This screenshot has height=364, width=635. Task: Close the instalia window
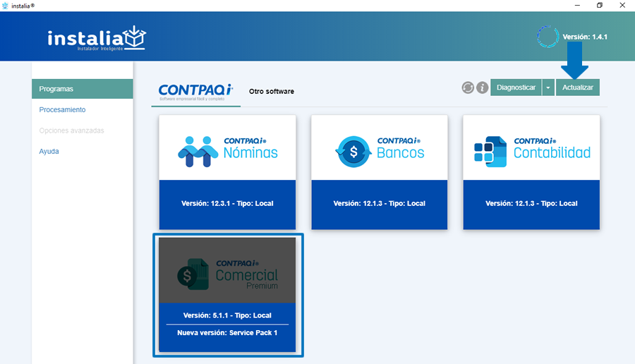622,5
